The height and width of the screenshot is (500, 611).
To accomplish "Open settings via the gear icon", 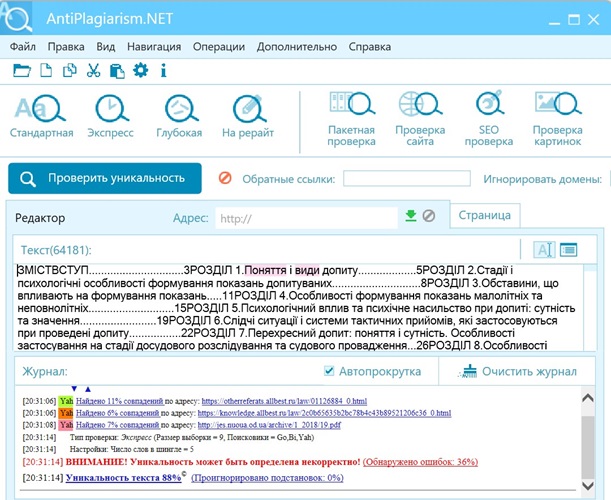I will (x=140, y=71).
